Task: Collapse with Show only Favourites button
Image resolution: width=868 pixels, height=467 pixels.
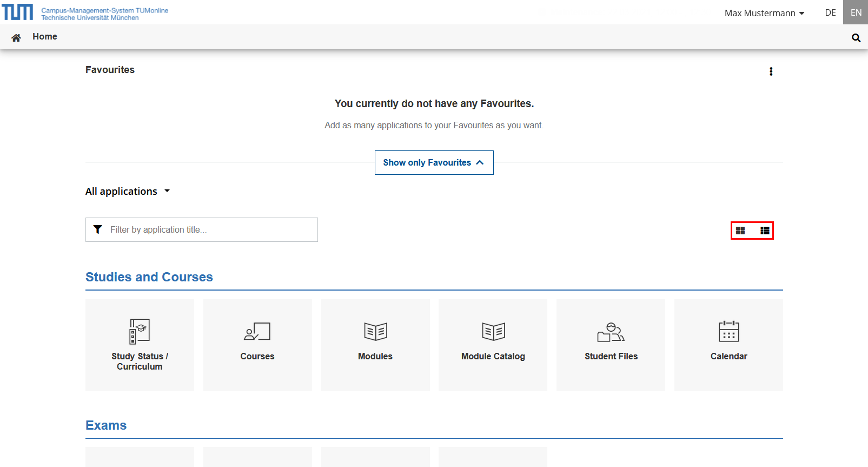Action: coord(434,163)
